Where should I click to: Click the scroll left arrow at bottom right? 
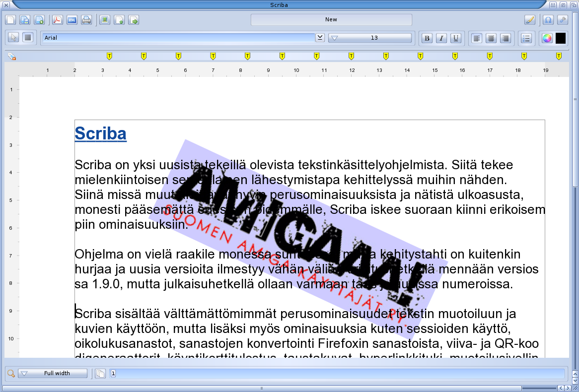561,389
